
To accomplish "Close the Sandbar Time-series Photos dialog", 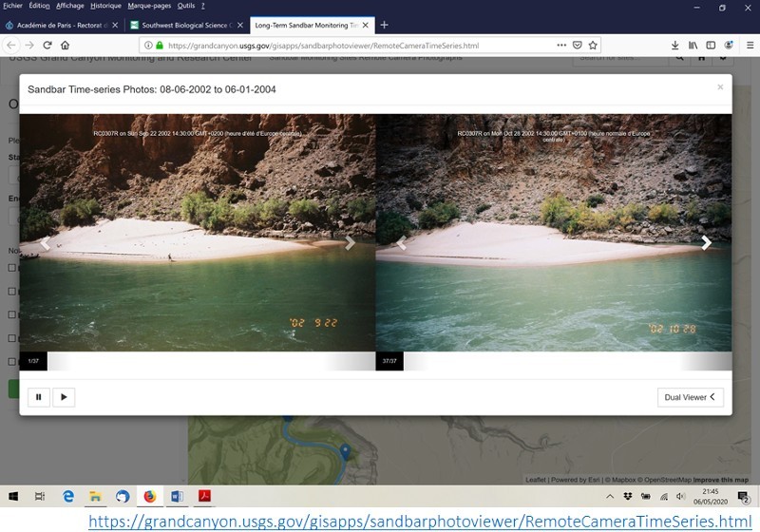I will (x=720, y=87).
